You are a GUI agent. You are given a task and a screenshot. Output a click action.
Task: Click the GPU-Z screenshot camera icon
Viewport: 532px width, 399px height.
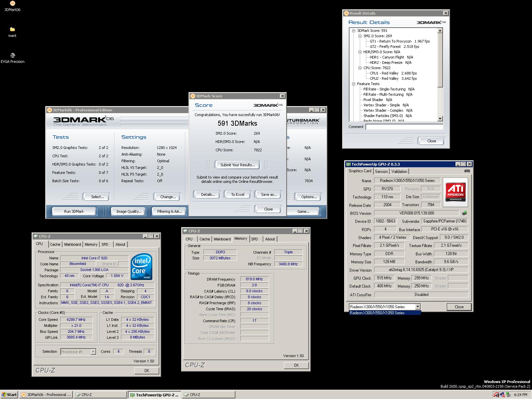coord(467,171)
